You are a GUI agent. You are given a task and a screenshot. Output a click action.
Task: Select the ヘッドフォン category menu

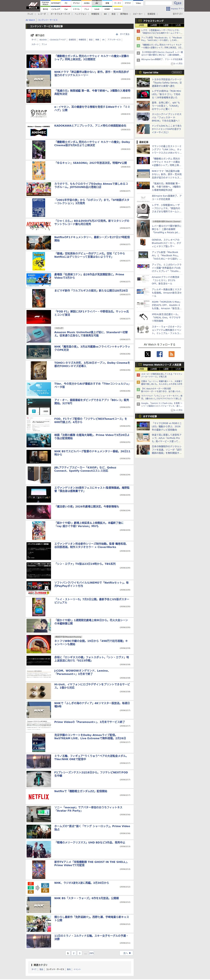coord(80,14)
